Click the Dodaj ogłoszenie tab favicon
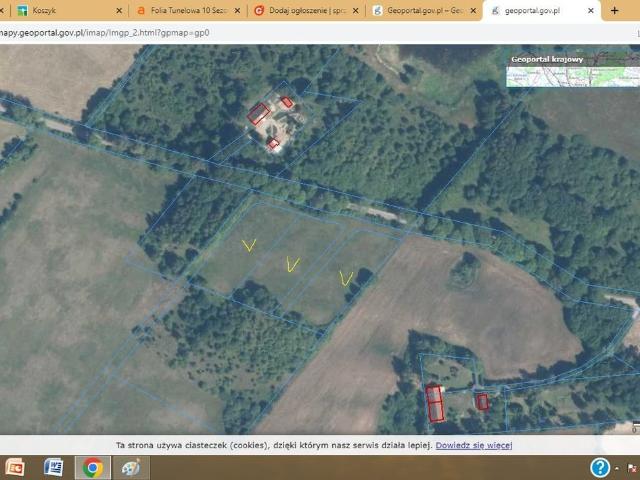The height and width of the screenshot is (480, 640). click(259, 11)
